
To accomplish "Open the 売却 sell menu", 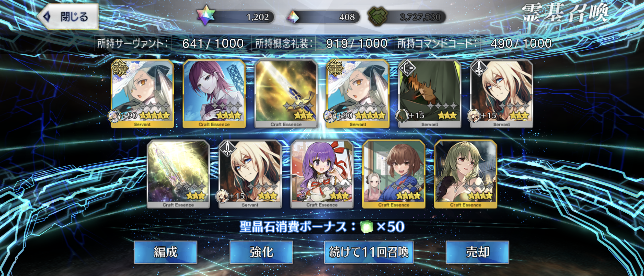I will (x=477, y=252).
